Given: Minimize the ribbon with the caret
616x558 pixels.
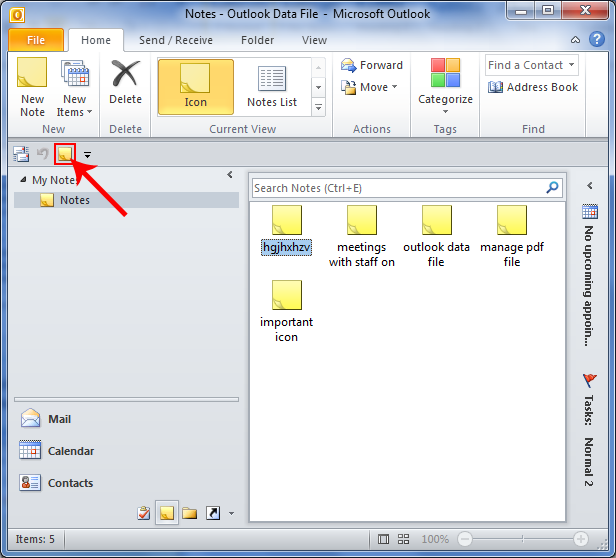Looking at the screenshot, I should point(575,40).
